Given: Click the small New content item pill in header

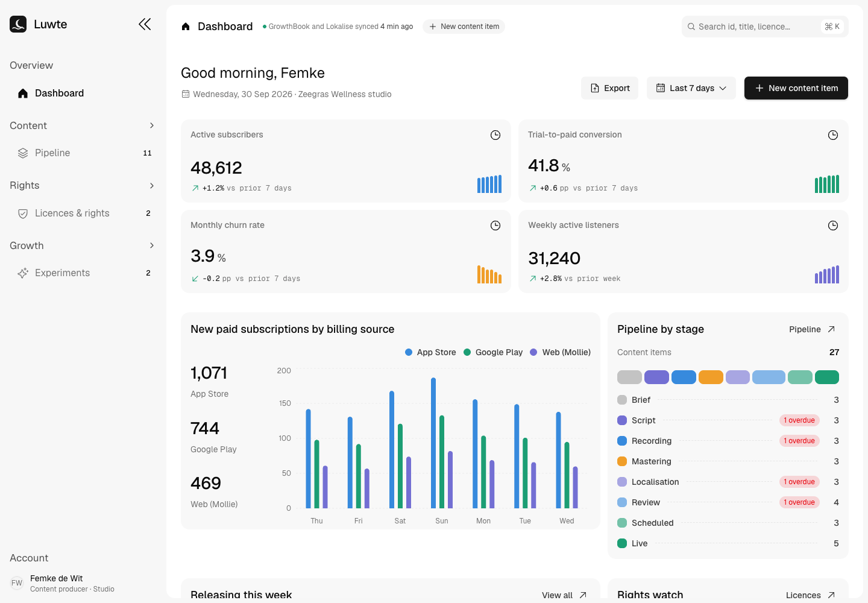Looking at the screenshot, I should [x=464, y=27].
